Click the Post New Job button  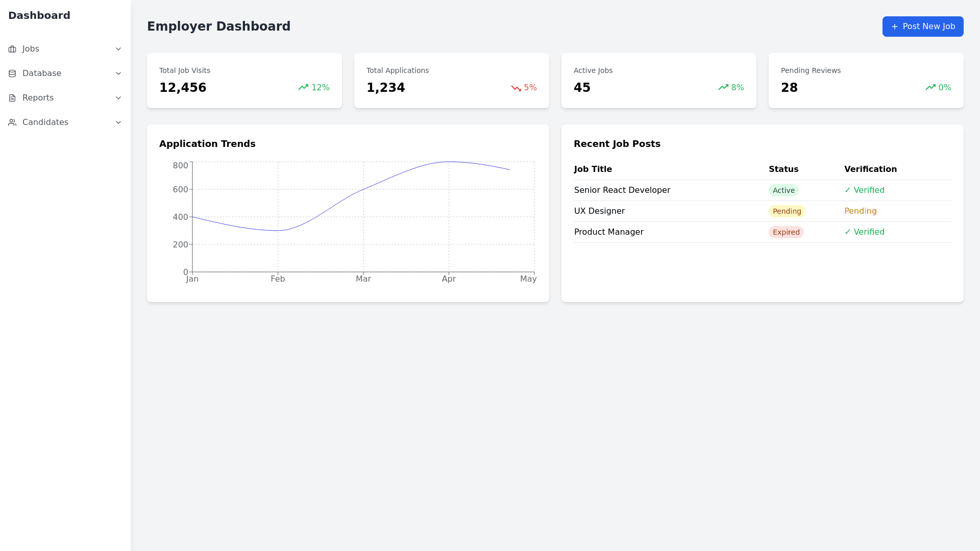point(922,27)
